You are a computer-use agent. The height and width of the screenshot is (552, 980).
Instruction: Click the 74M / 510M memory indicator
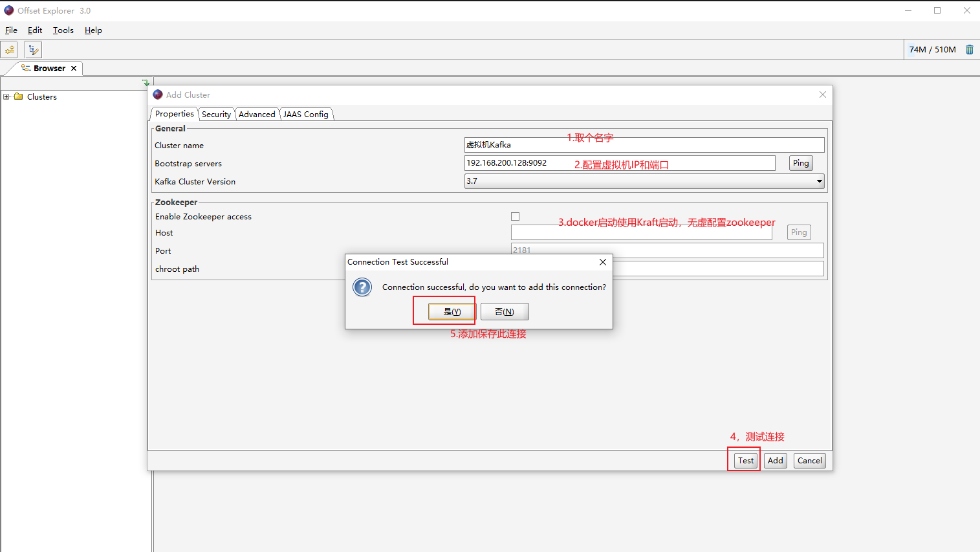coord(932,50)
